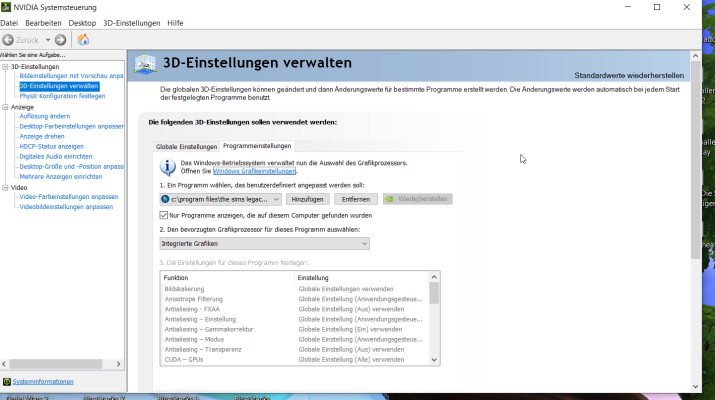Select Bildeinstellungen mit Vorschau tree item
Screen dimensions: 715x400
tap(71, 76)
